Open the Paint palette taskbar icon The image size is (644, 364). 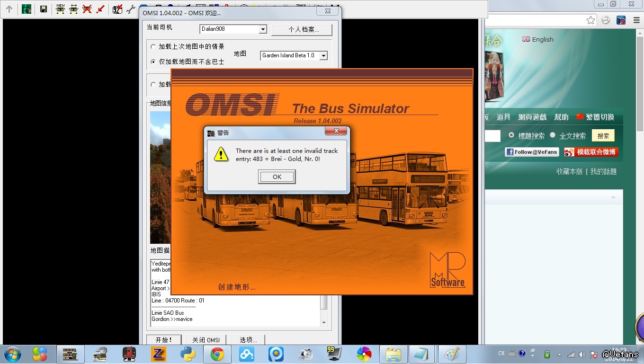[x=452, y=354]
